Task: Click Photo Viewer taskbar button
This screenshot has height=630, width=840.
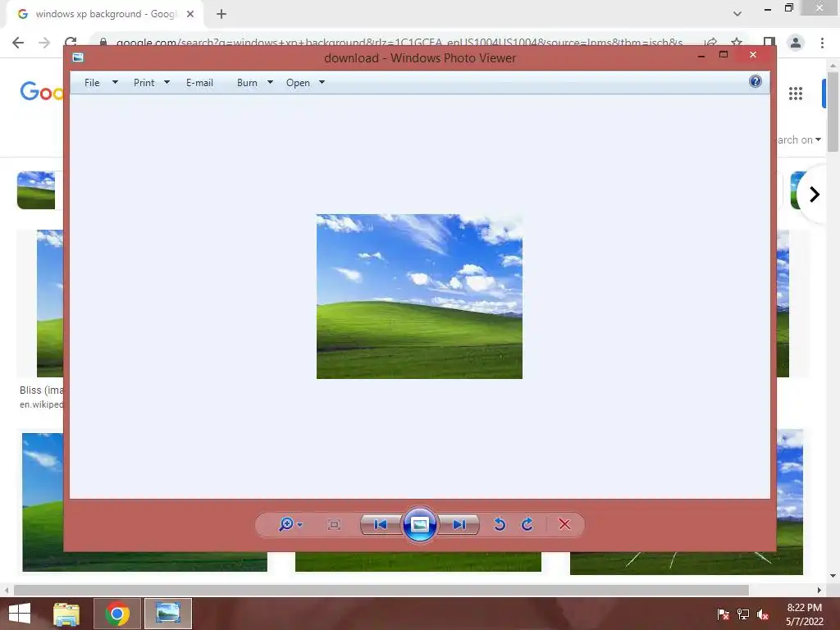Action: tap(167, 614)
